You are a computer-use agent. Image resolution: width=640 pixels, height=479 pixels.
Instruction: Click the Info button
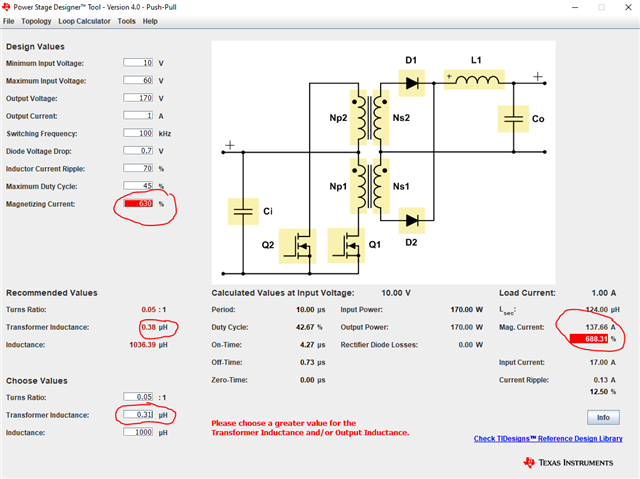pyautogui.click(x=603, y=417)
